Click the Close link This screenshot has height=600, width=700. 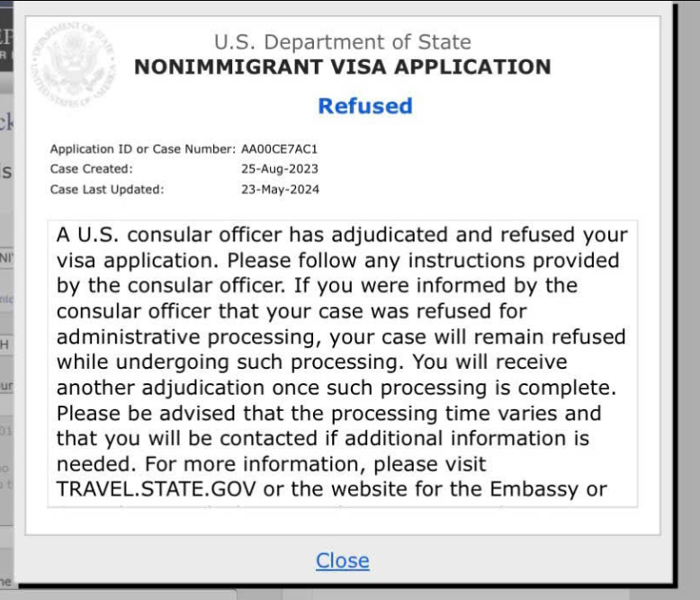342,560
